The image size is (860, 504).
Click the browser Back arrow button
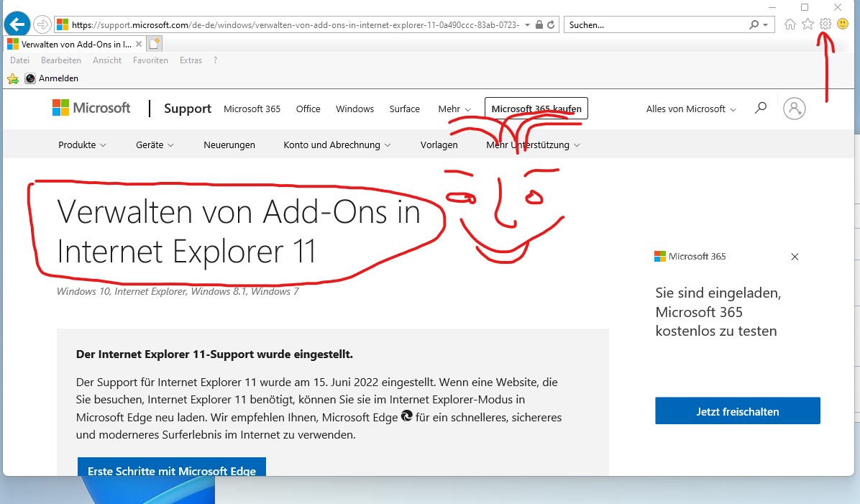[17, 24]
